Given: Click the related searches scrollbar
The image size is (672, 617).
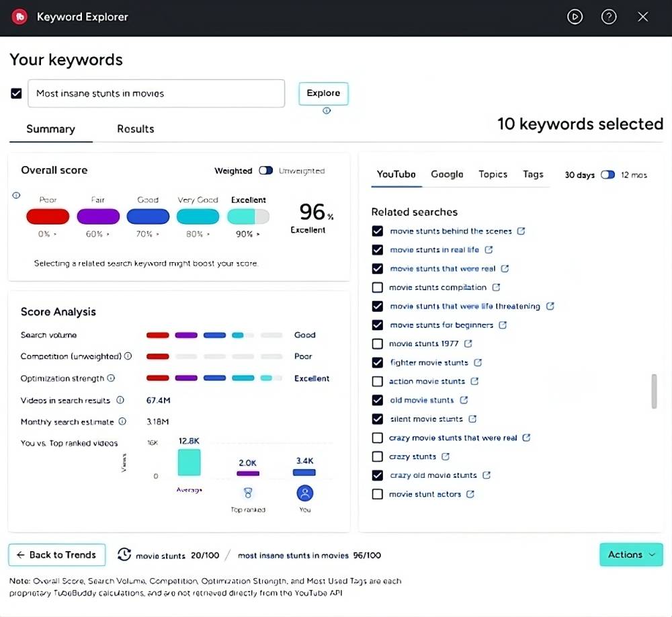Looking at the screenshot, I should click(654, 391).
